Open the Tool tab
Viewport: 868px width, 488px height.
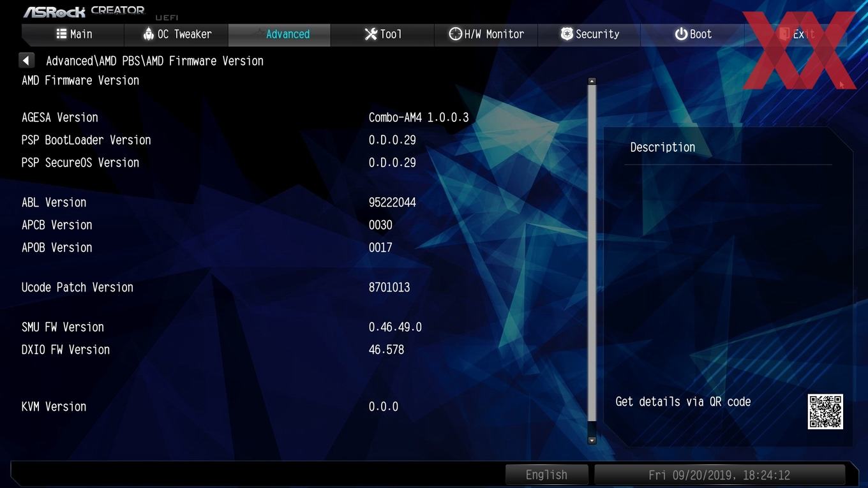pos(383,34)
